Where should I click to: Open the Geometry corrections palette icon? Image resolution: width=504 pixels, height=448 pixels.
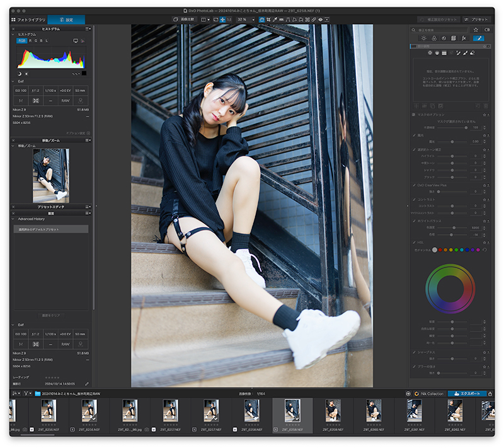[454, 38]
